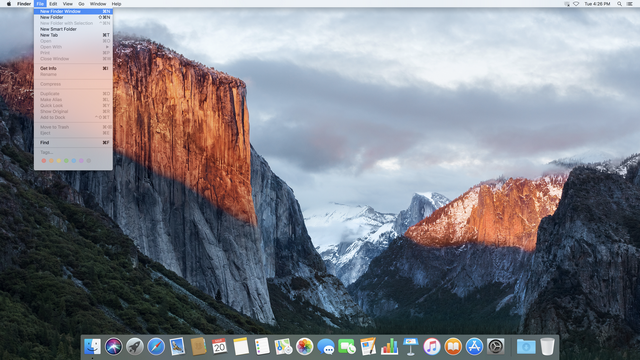Launch Safari from the dock
Screen dimensions: 640x360
click(x=156, y=347)
